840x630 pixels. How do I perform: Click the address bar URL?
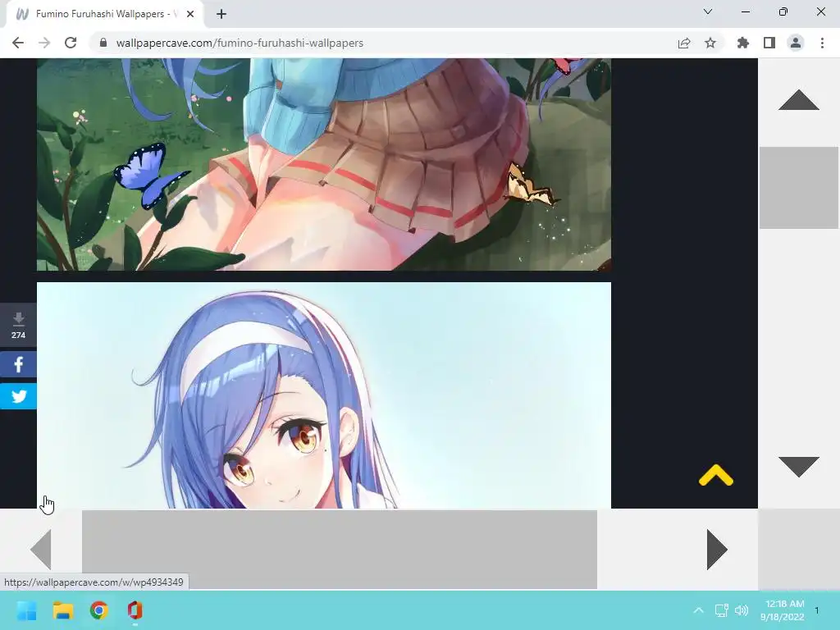click(240, 43)
